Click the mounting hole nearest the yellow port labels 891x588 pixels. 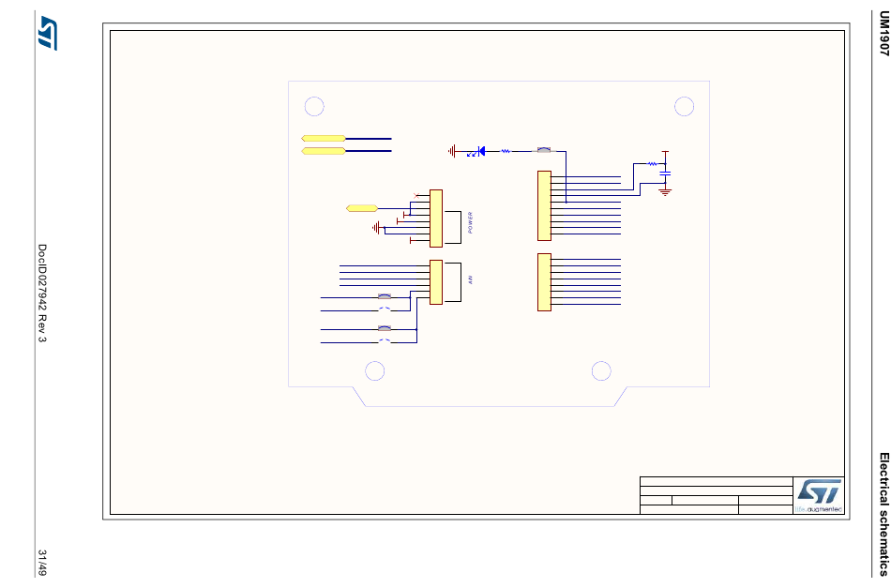314,106
